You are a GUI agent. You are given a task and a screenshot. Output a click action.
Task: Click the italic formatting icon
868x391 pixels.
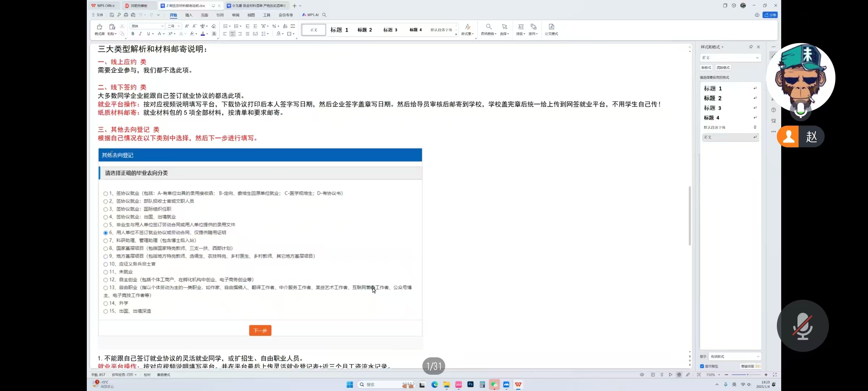pyautogui.click(x=140, y=34)
